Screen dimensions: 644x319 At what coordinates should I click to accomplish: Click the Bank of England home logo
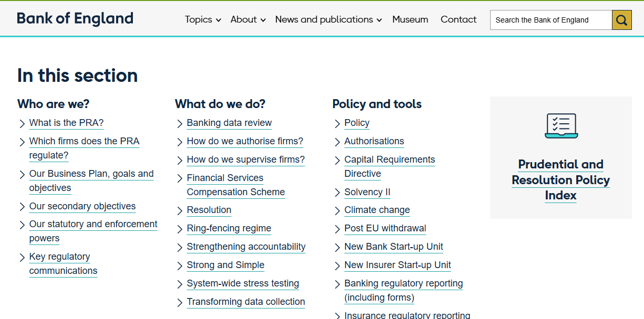coord(75,18)
